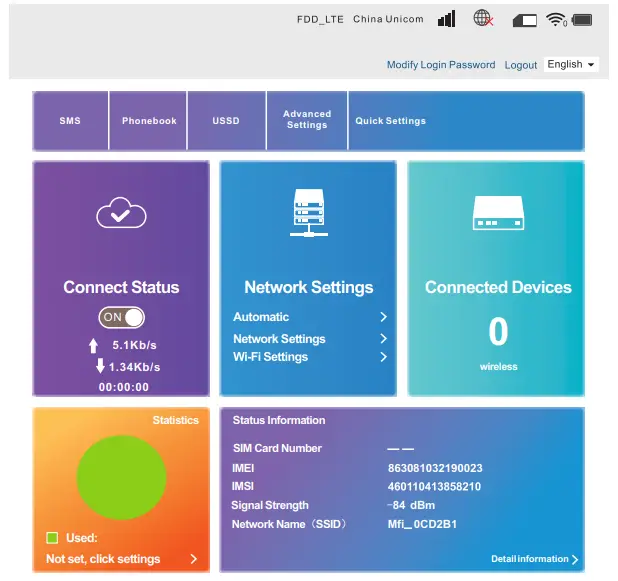Click the Status Information heading
Screen dimensions: 618x581
279,420
